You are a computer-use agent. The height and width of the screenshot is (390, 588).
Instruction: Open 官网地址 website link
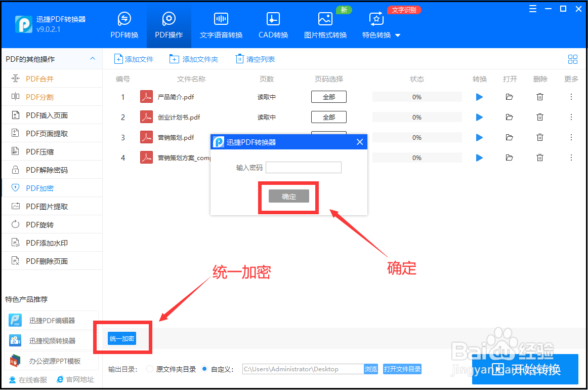(x=75, y=380)
